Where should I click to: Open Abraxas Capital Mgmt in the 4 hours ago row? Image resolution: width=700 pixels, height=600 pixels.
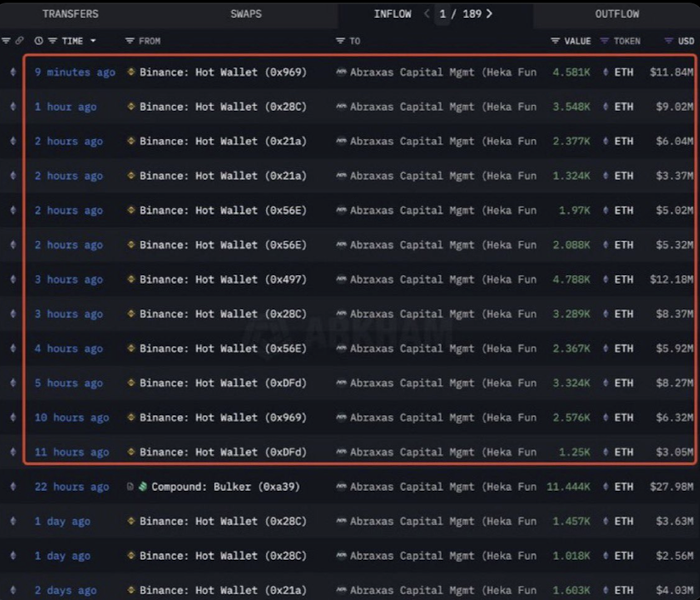pyautogui.click(x=444, y=349)
